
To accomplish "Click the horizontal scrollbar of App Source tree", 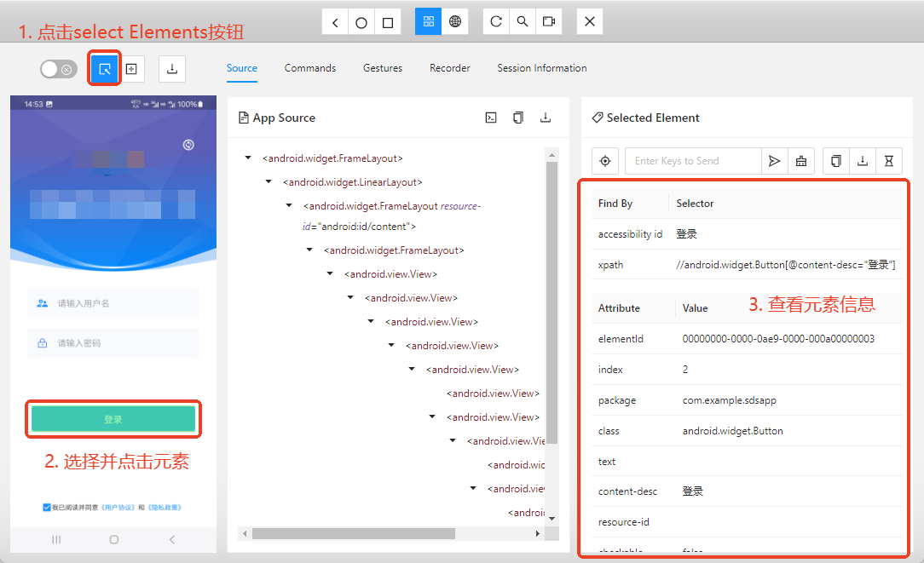I will [x=354, y=533].
